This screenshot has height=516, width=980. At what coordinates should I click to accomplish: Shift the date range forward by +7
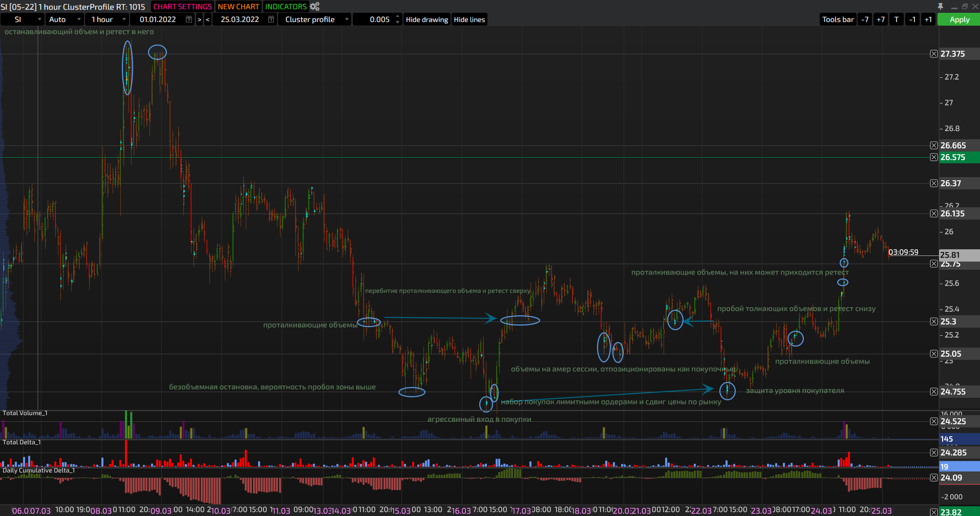[x=881, y=19]
